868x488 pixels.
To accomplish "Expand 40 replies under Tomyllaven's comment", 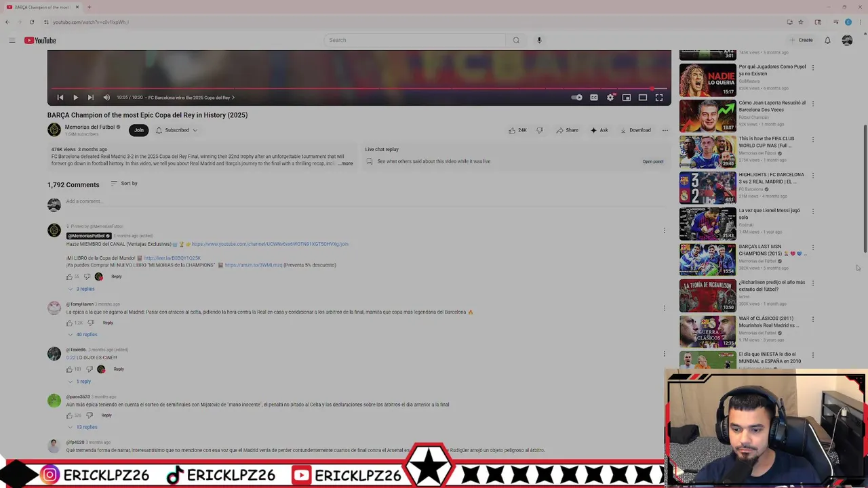I will [x=83, y=334].
